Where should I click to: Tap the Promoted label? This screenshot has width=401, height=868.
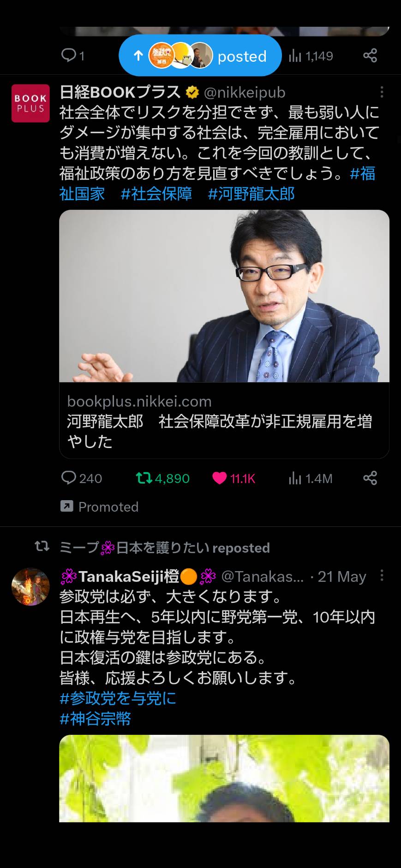100,507
